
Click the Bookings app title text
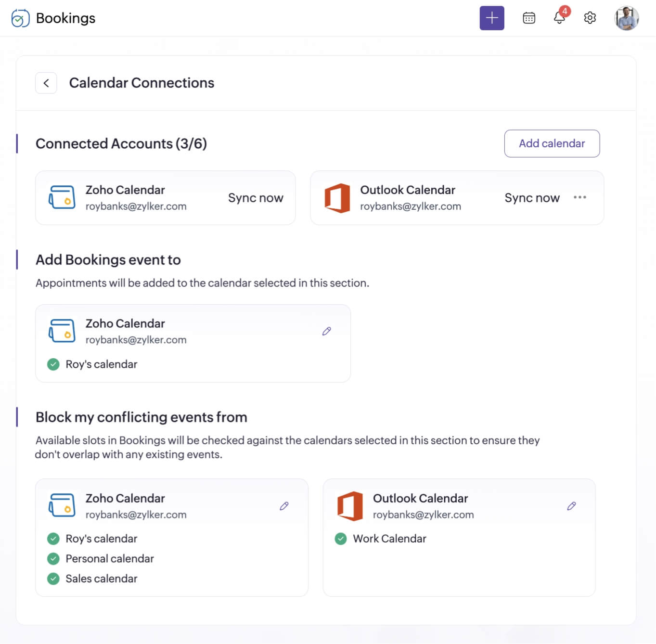pyautogui.click(x=65, y=18)
